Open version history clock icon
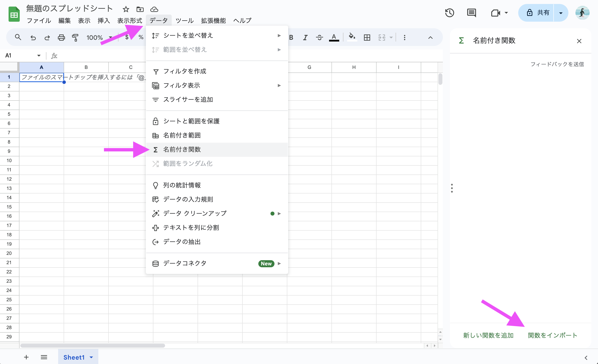This screenshot has width=598, height=364. [449, 13]
